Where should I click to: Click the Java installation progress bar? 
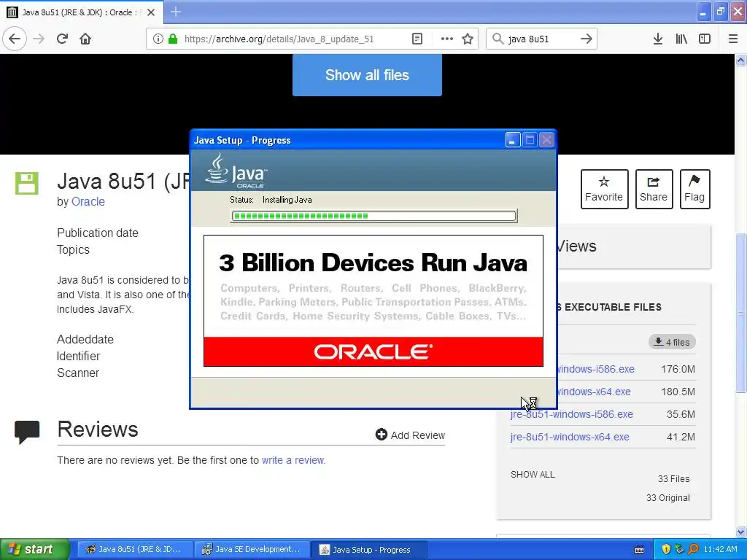[373, 216]
